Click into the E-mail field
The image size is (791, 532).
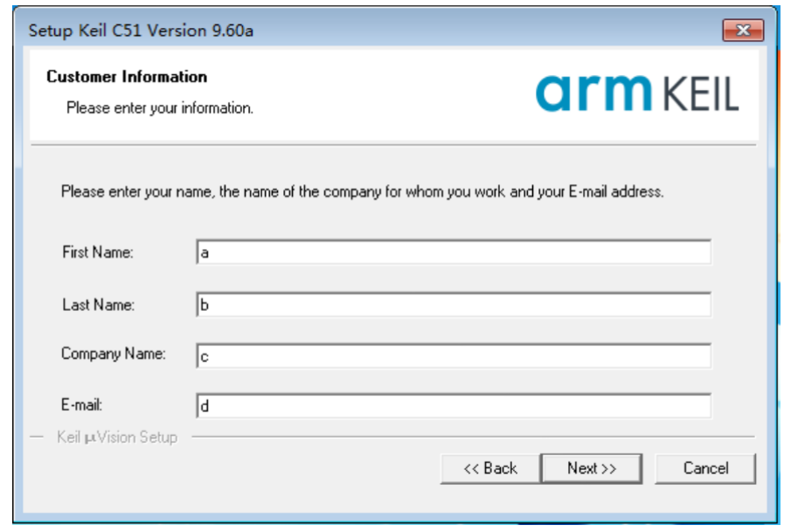pos(454,405)
